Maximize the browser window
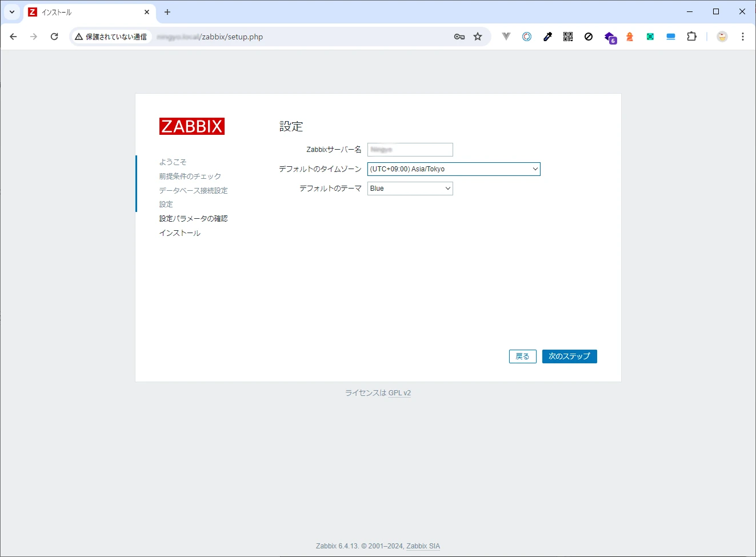Image resolution: width=756 pixels, height=557 pixels. click(x=716, y=11)
